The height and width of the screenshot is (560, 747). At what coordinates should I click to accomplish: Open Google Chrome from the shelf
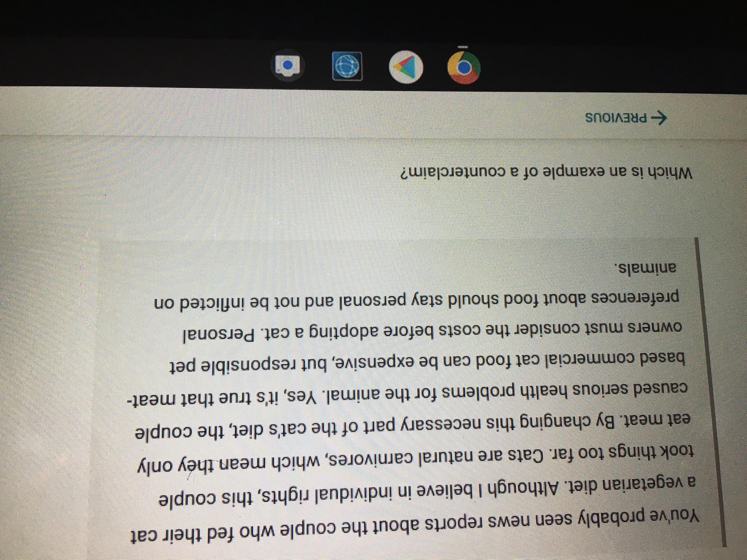tap(464, 68)
